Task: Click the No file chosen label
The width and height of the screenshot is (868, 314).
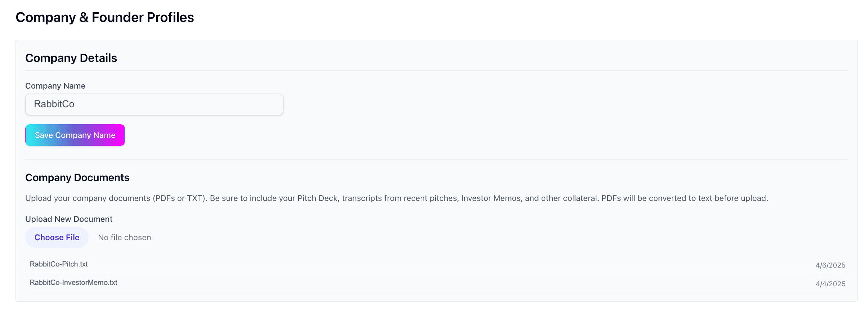Action: pos(124,237)
